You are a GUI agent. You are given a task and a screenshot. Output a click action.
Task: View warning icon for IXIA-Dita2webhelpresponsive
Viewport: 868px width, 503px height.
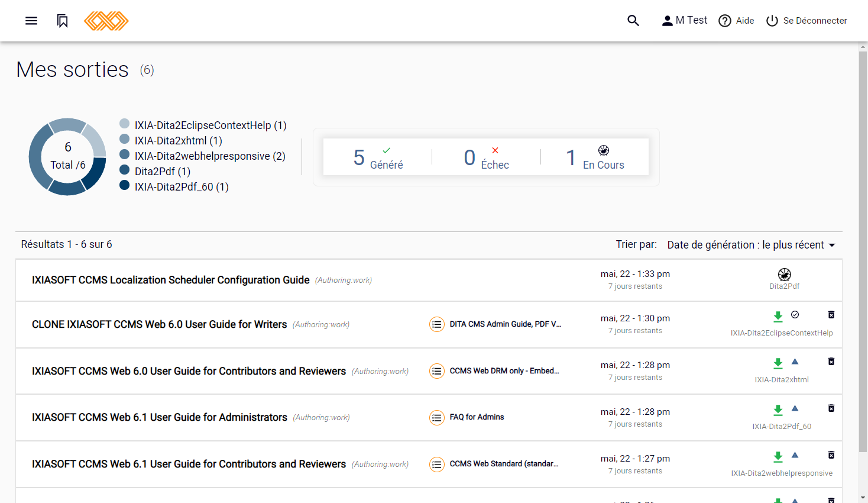point(795,455)
